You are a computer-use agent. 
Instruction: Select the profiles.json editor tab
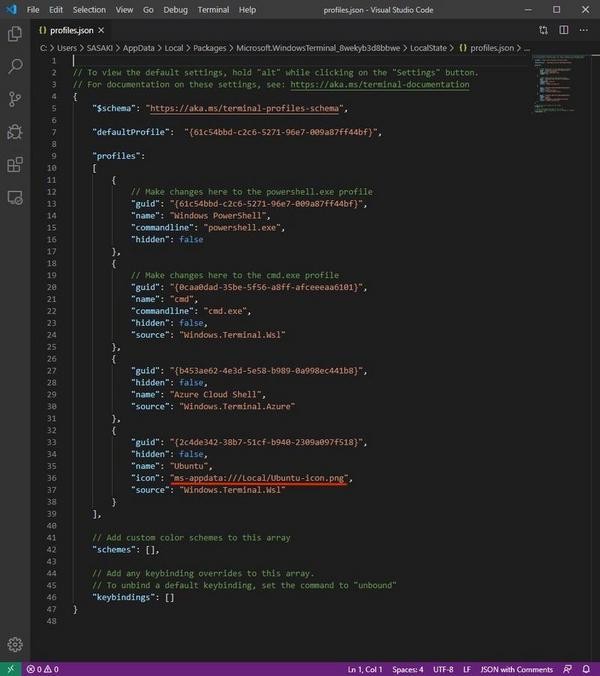[x=72, y=30]
